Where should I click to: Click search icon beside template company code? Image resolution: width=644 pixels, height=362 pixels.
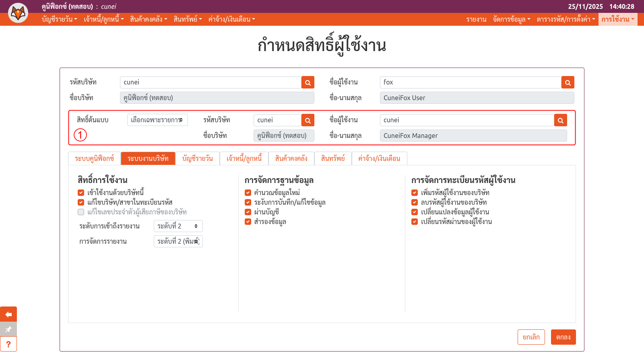[x=308, y=120]
